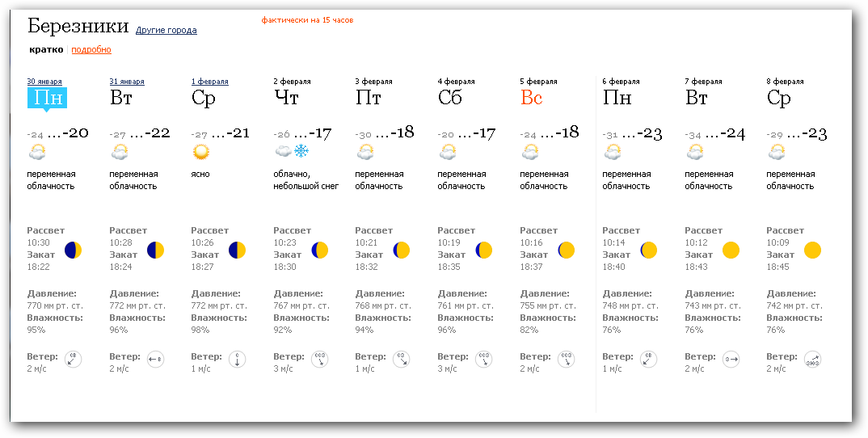The height and width of the screenshot is (438, 868).
Task: Click the cloud and snowflake icon for 2 февраля
Action: [293, 151]
